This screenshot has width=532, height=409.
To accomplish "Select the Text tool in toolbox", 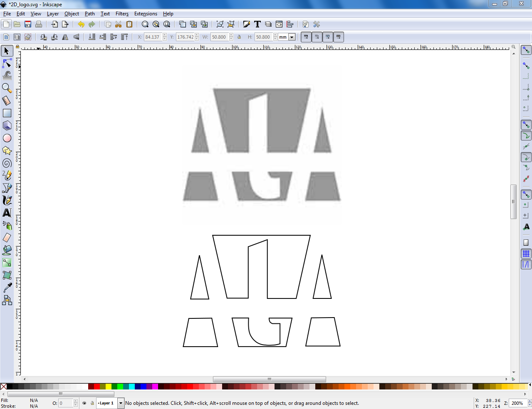I will [7, 213].
